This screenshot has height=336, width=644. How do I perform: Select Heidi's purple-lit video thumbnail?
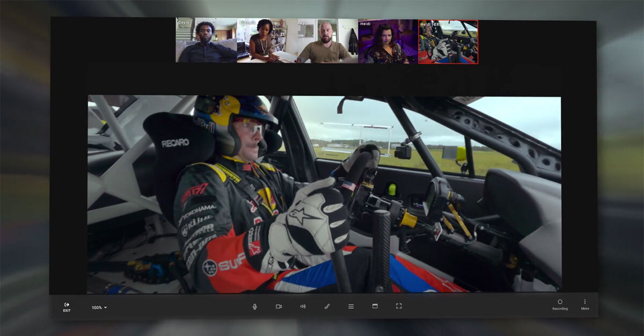click(387, 42)
